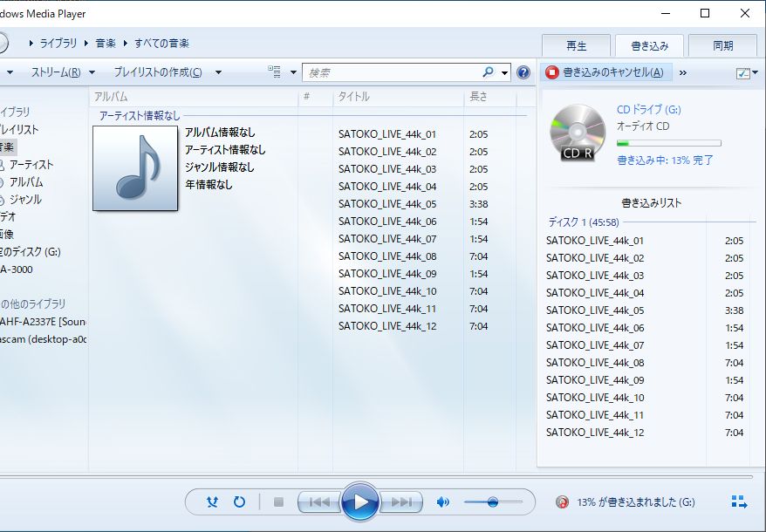The height and width of the screenshot is (532, 766).
Task: Sort by アルバム column header
Action: click(194, 97)
